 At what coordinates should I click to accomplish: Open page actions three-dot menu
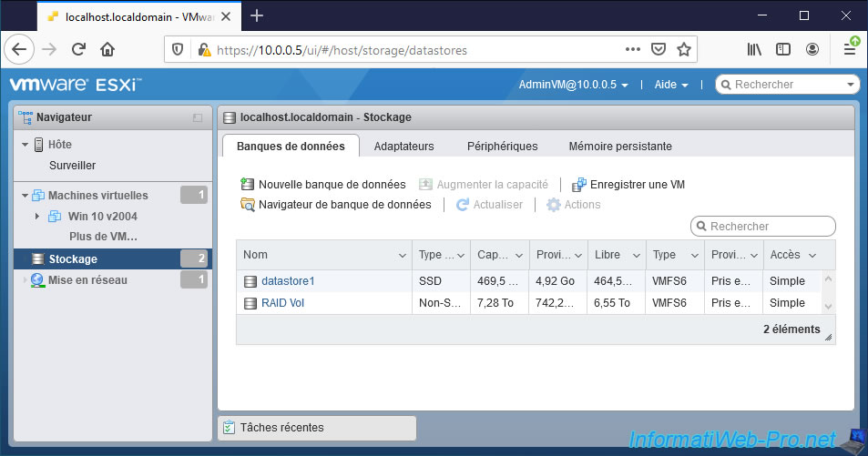click(x=633, y=49)
